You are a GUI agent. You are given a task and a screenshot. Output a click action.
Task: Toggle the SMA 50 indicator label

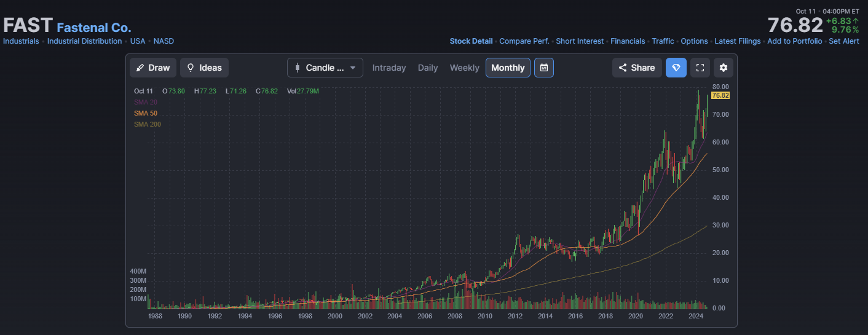pyautogui.click(x=145, y=113)
